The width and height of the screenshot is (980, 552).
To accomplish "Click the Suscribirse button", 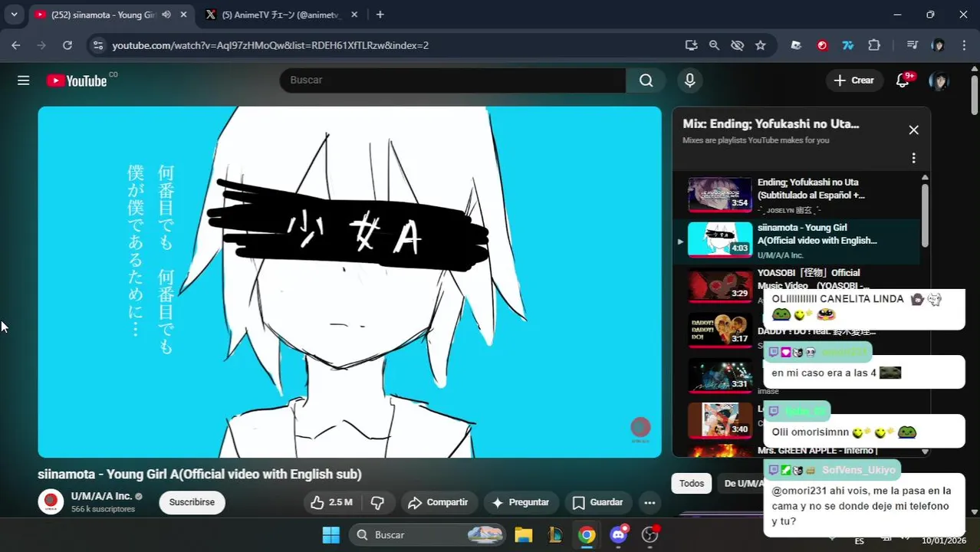I will 192,502.
